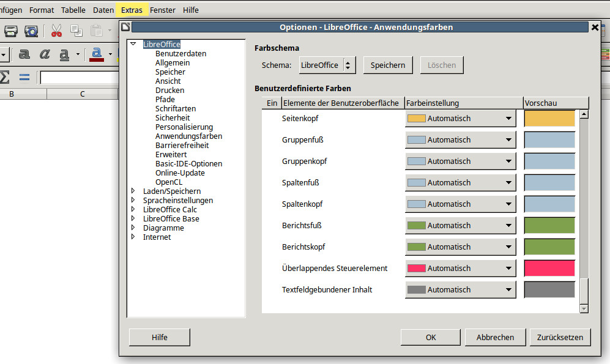Select Barrierefreiheit in the options tree

coord(182,145)
